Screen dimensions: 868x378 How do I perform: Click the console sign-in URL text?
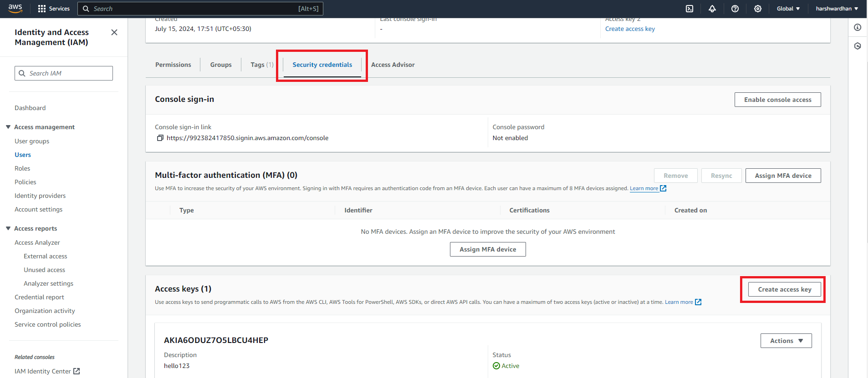tap(247, 138)
